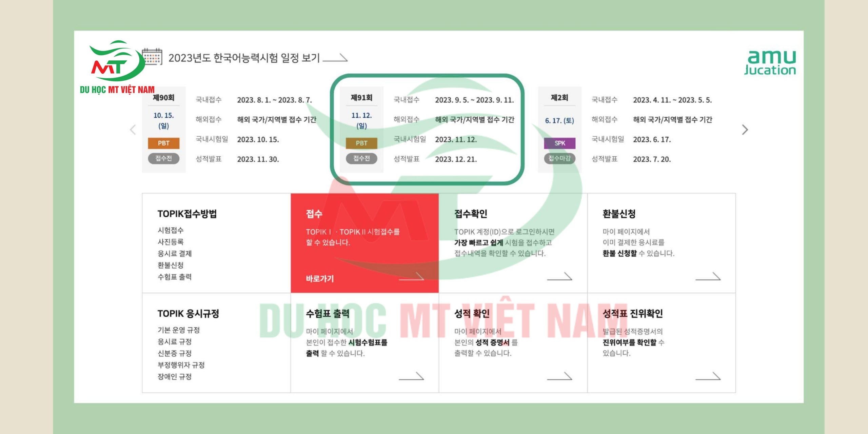
Task: Select the 제2회 speaking exam tab
Action: point(559,98)
